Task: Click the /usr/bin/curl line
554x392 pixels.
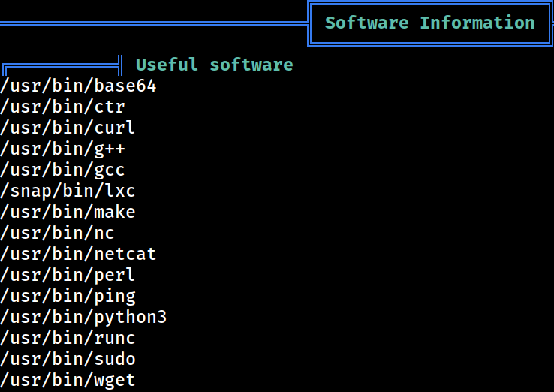Action: click(68, 128)
